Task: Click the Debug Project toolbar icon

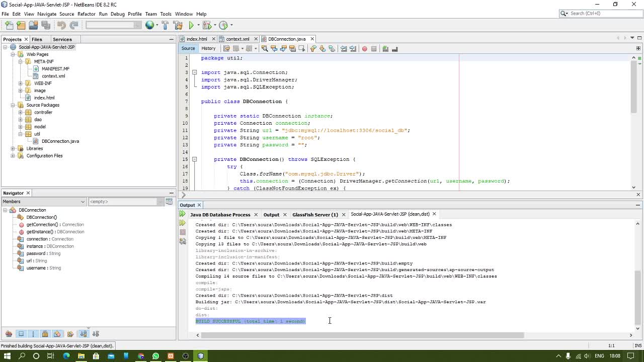Action: coord(207,25)
